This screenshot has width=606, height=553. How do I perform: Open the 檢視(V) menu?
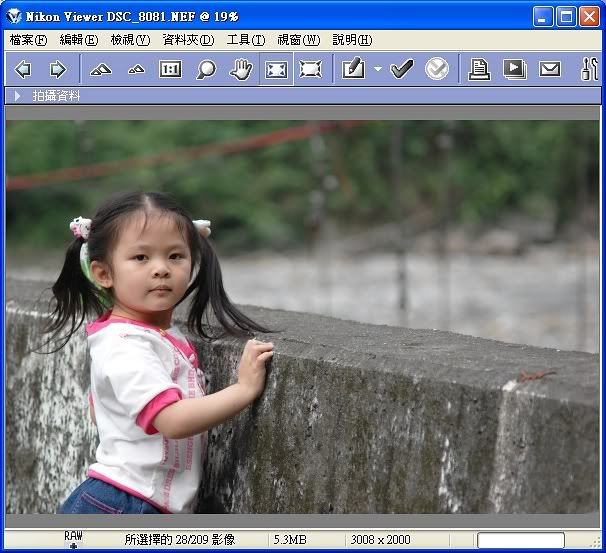click(130, 40)
